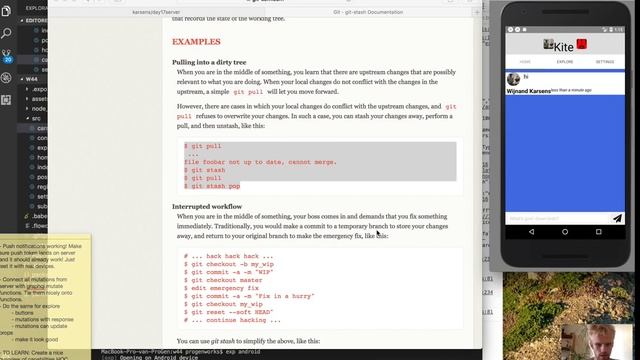Click the 'Interrupted workflow' heading
Screen dimensions: 640x360
(x=207, y=207)
